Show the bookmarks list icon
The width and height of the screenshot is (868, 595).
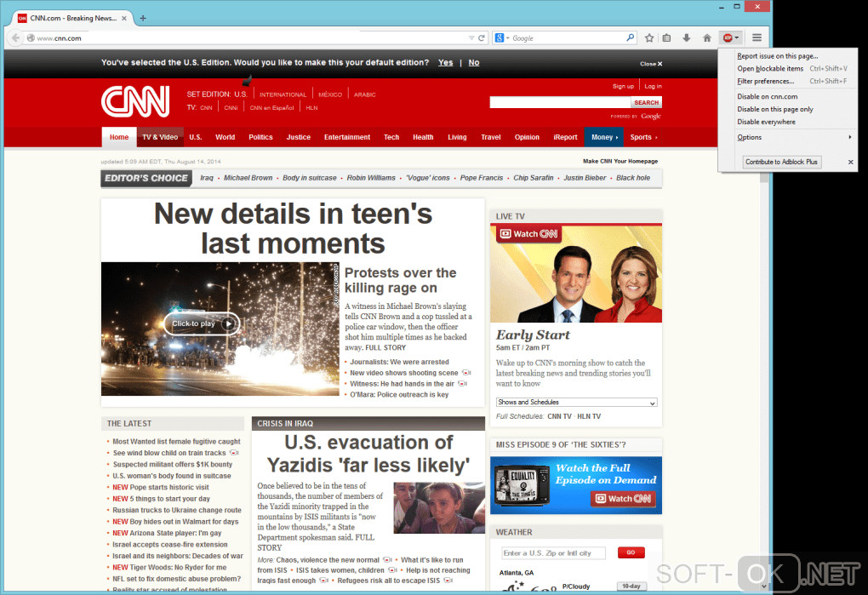point(666,38)
